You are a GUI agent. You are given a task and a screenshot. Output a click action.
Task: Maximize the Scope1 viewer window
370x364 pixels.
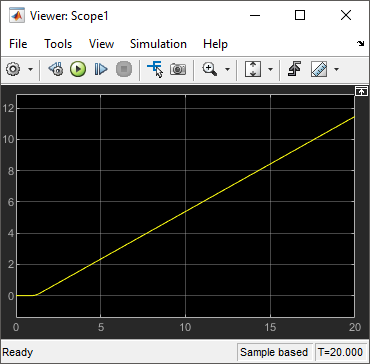click(x=300, y=15)
